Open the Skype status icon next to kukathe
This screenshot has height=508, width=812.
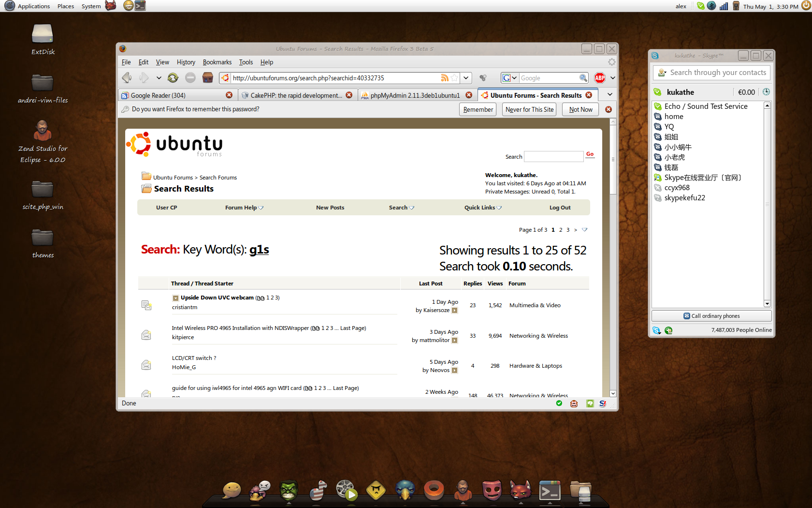(x=657, y=92)
